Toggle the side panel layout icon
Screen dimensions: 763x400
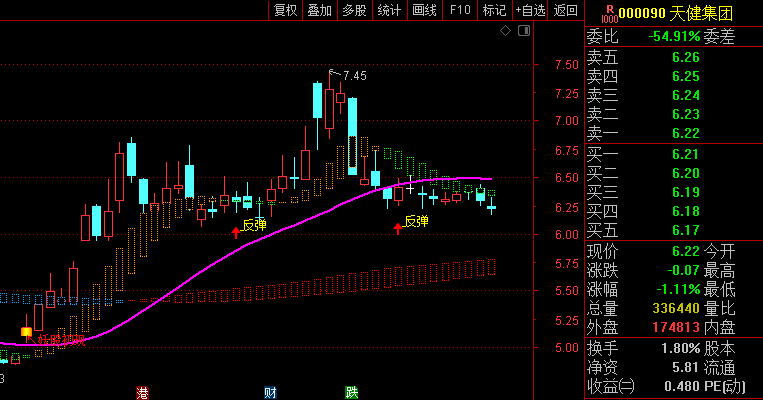click(x=524, y=31)
